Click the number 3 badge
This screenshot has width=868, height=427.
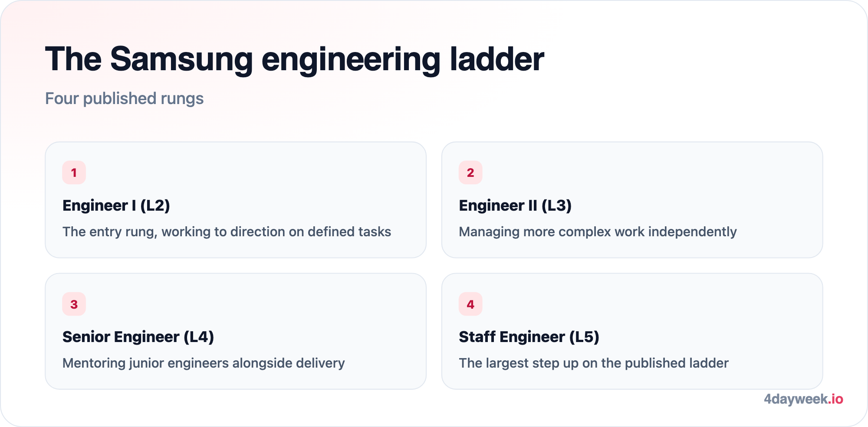click(x=74, y=304)
